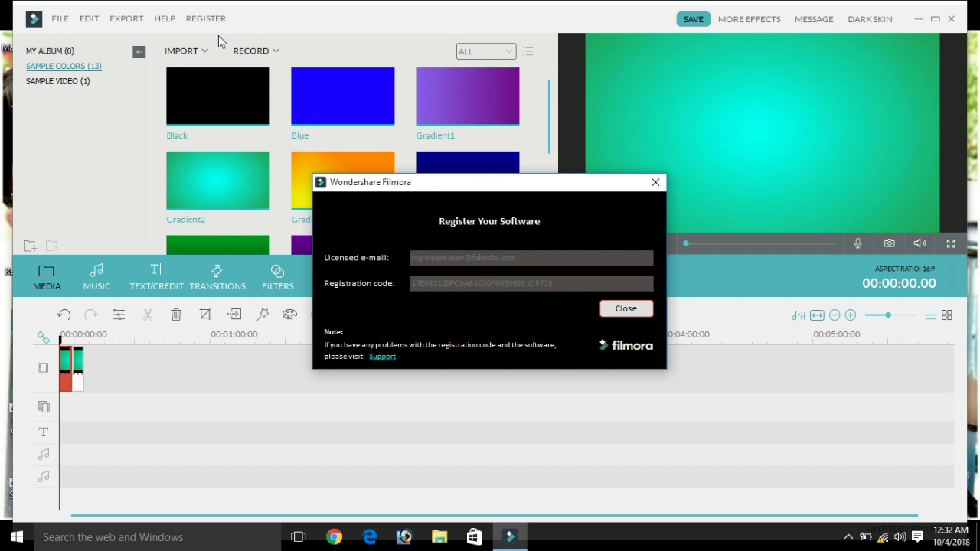Open the color tuning palette icon
This screenshot has height=551, width=980.
click(x=289, y=314)
